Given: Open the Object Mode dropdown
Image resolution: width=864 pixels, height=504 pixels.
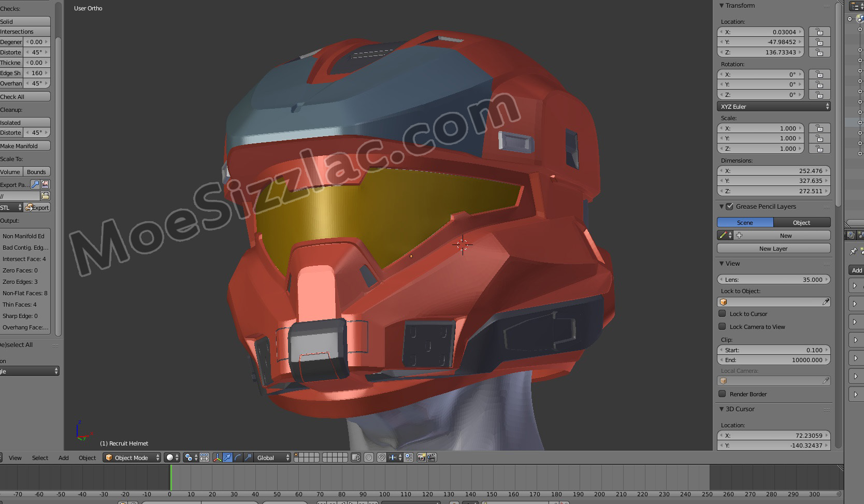Looking at the screenshot, I should pos(132,457).
